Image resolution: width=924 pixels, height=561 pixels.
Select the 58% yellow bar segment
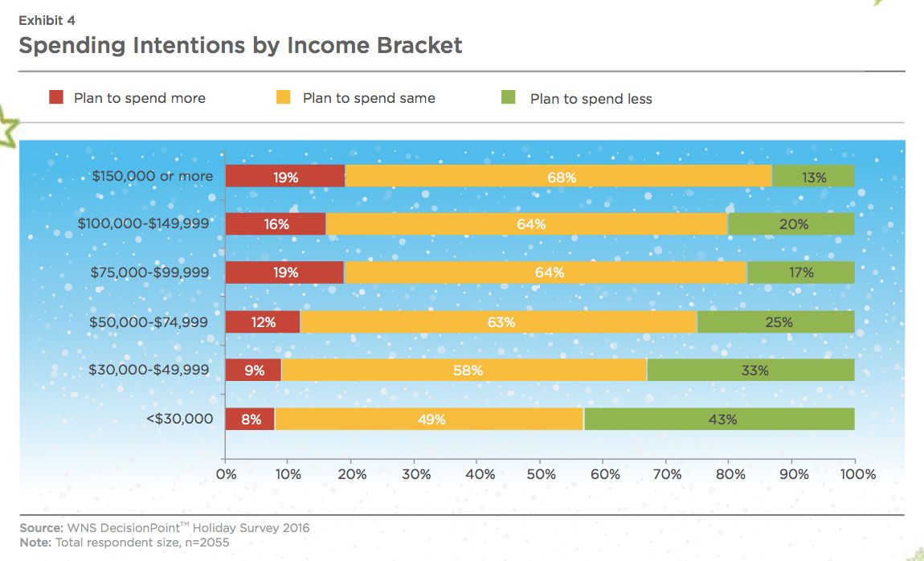tap(464, 370)
